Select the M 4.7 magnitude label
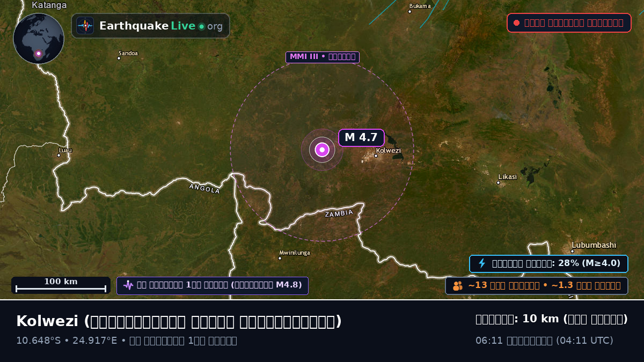The width and height of the screenshot is (644, 362). (x=361, y=137)
